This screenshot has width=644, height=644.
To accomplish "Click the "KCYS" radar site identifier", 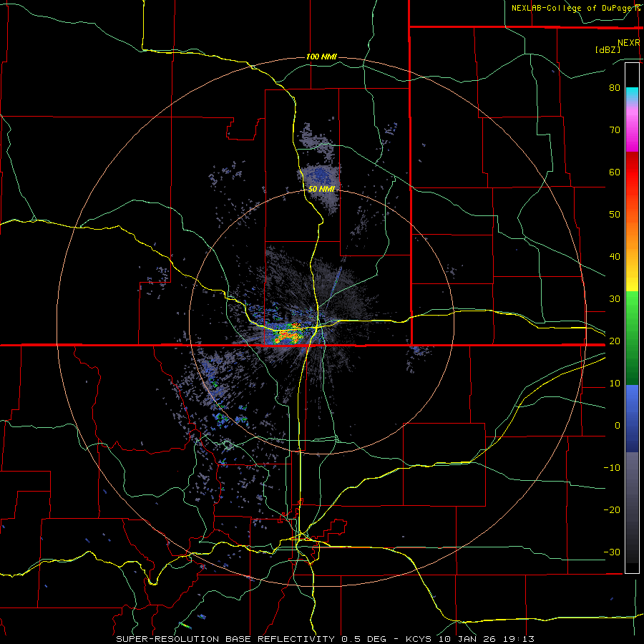I will [x=419, y=639].
